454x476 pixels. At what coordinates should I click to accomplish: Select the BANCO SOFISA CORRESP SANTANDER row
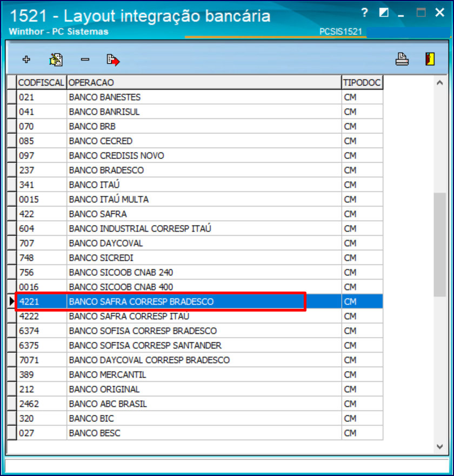point(195,345)
